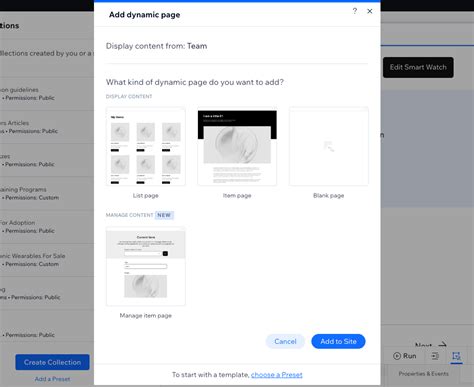Viewport: 474px width, 387px height.
Task: Select the List page thumbnail
Action: coord(146,146)
